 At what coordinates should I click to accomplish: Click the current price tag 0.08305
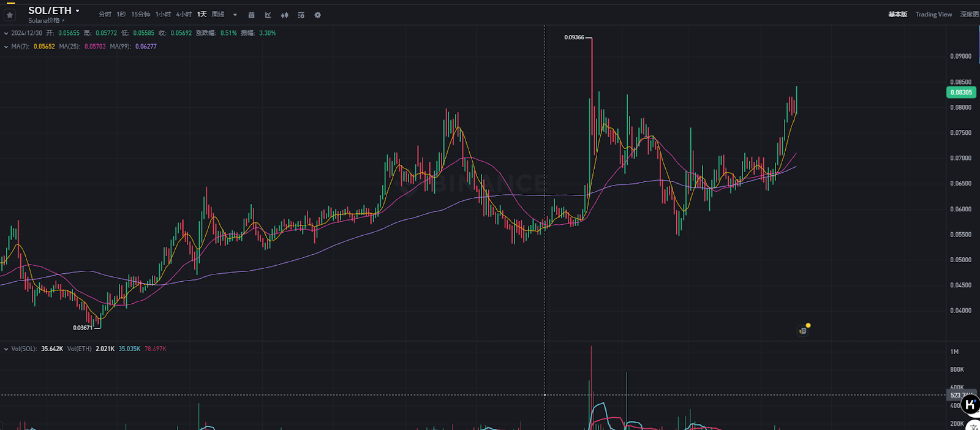[961, 92]
